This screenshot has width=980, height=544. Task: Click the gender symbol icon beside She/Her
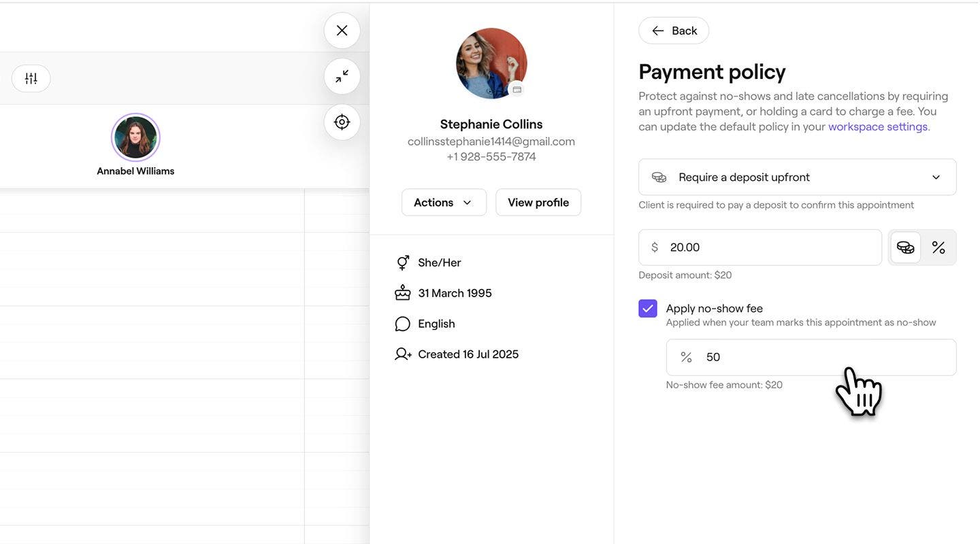(x=403, y=262)
